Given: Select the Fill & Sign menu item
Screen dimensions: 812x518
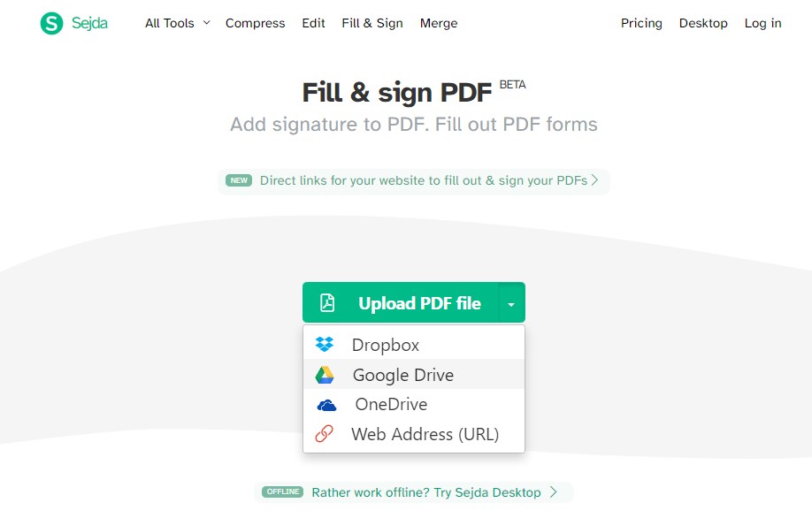Looking at the screenshot, I should click(372, 23).
